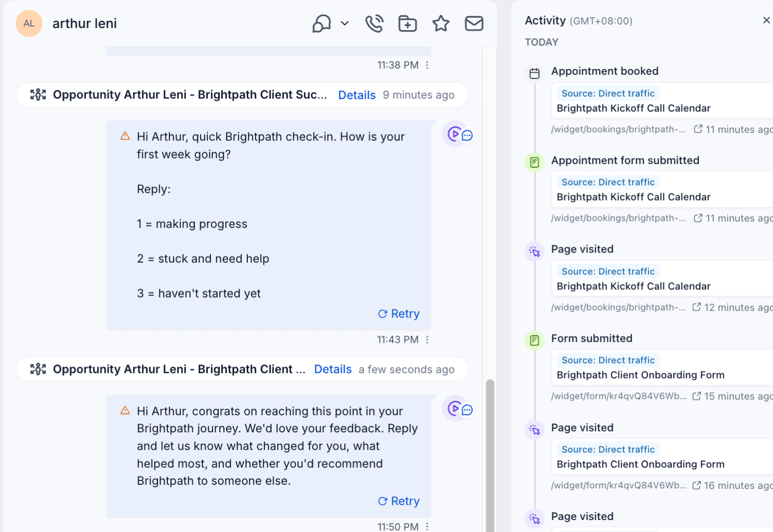Expand the dropdown arrow beside chat icon

[344, 23]
